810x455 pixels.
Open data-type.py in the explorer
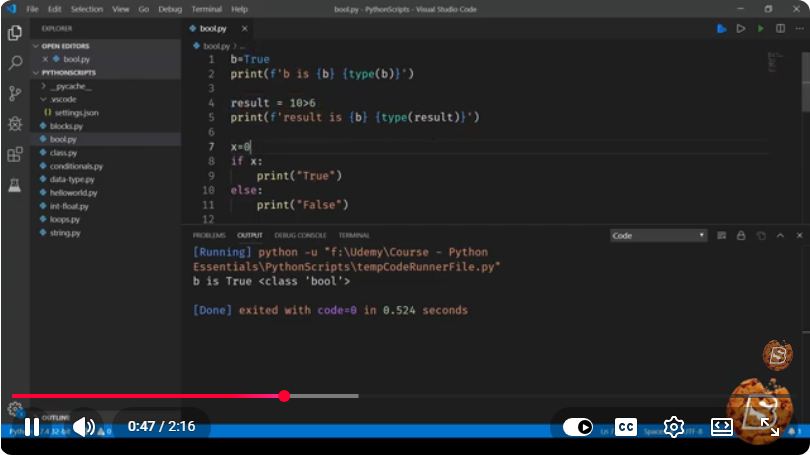click(72, 180)
